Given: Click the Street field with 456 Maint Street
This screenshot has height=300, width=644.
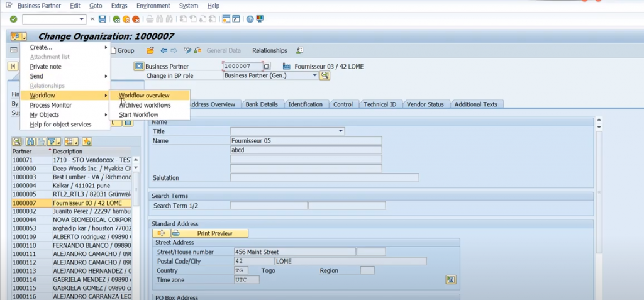Looking at the screenshot, I should pyautogui.click(x=295, y=252).
